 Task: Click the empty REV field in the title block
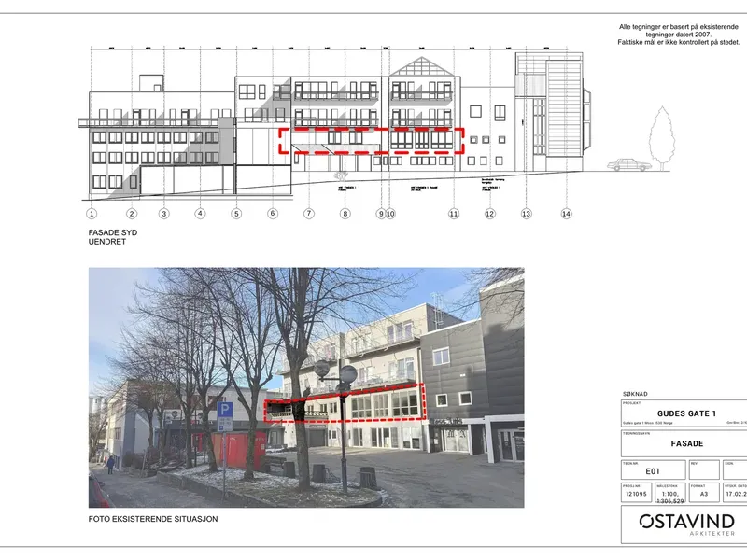tap(704, 469)
